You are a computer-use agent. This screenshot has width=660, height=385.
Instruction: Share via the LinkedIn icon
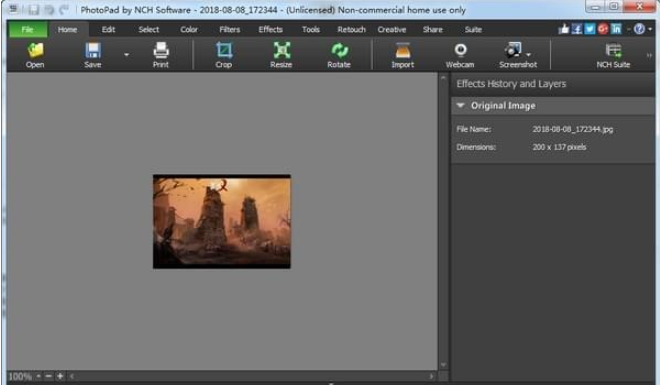tap(616, 29)
